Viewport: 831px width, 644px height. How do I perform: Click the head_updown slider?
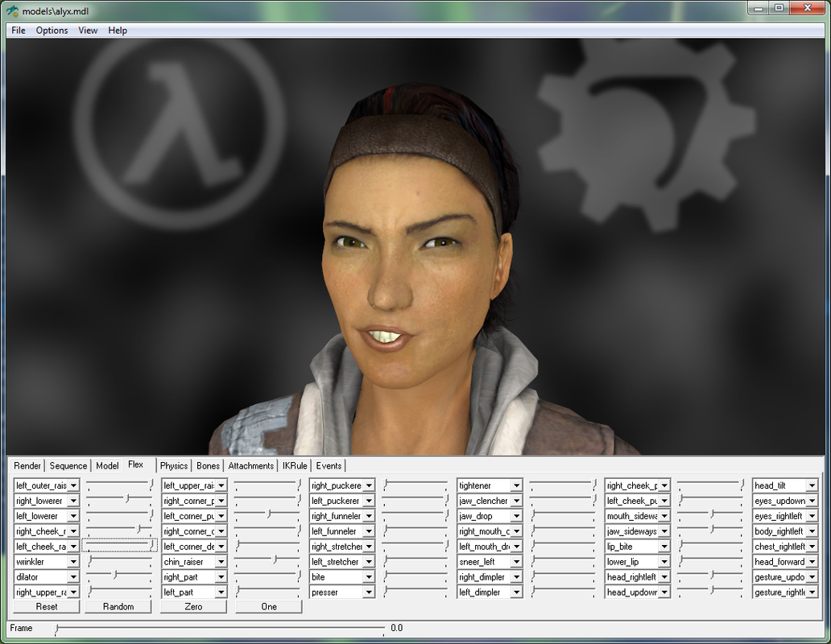(711, 591)
